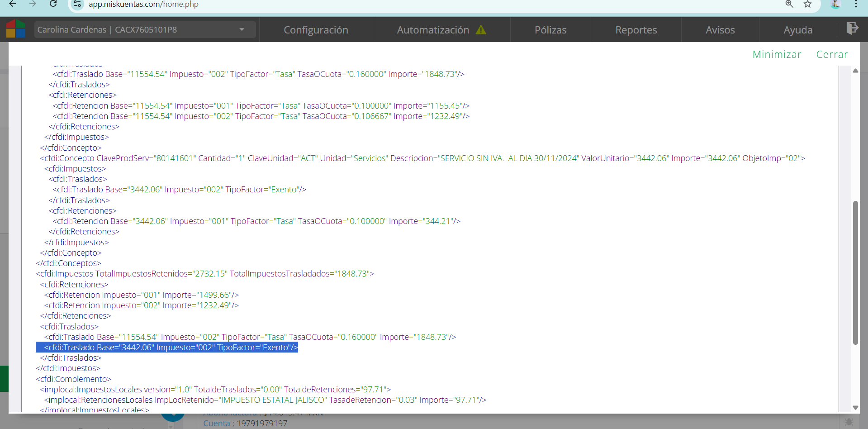868x429 pixels.
Task: Minimize the XML viewer with Minimizar
Action: pyautogui.click(x=777, y=54)
